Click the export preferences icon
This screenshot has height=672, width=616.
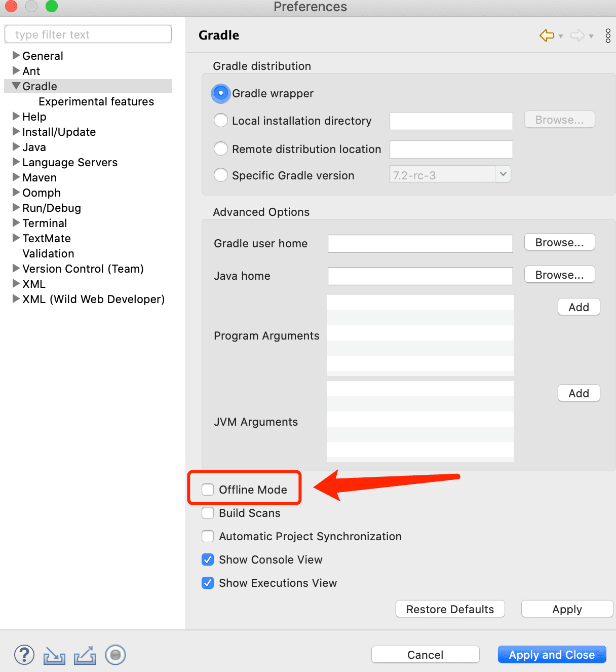tap(85, 655)
